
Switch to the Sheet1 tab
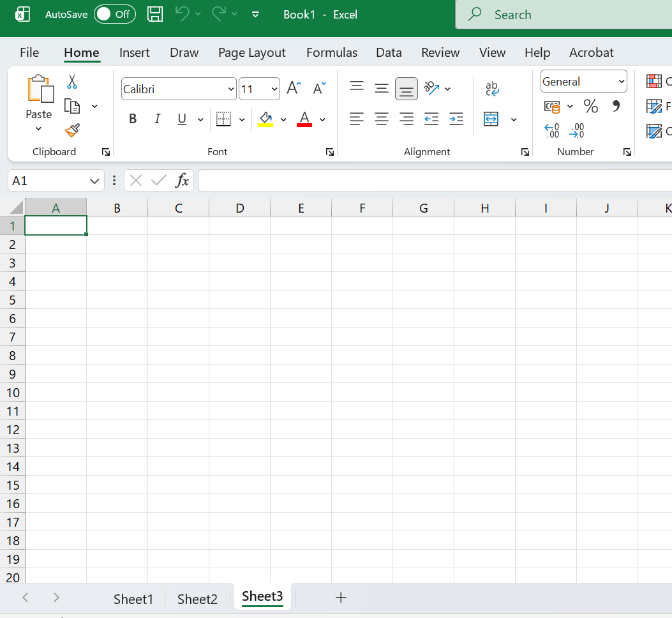133,599
